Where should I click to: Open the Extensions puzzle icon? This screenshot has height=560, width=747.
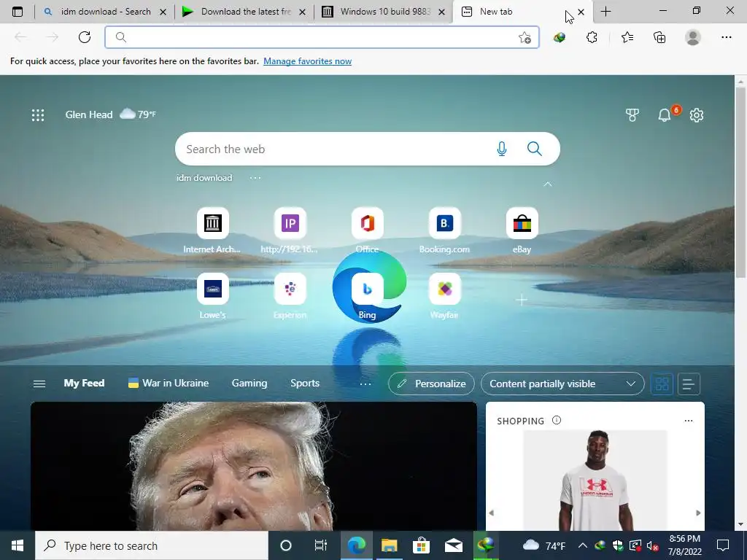point(592,37)
